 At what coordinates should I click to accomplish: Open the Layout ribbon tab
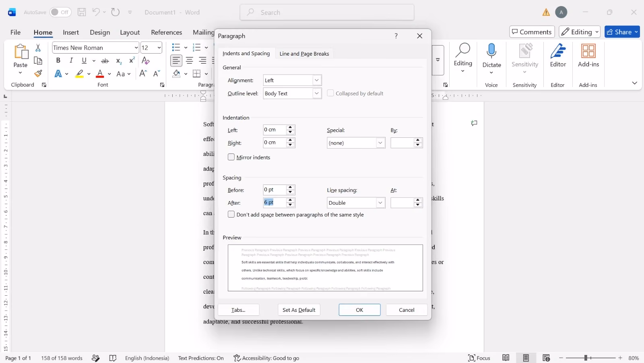(130, 32)
